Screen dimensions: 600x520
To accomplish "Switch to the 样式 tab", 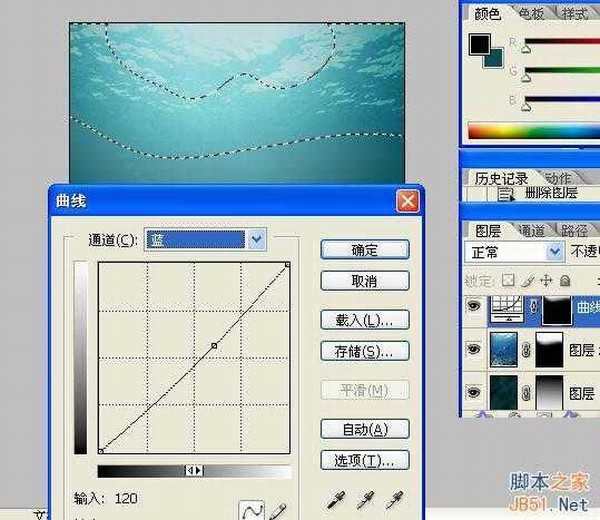I will [574, 14].
